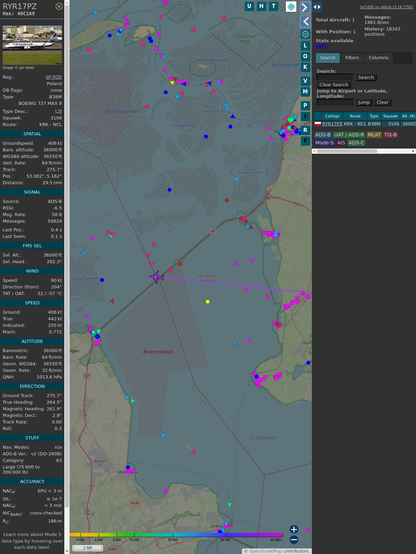416x554 pixels.
Task: Open the map layer selector icon
Action: click(291, 6)
